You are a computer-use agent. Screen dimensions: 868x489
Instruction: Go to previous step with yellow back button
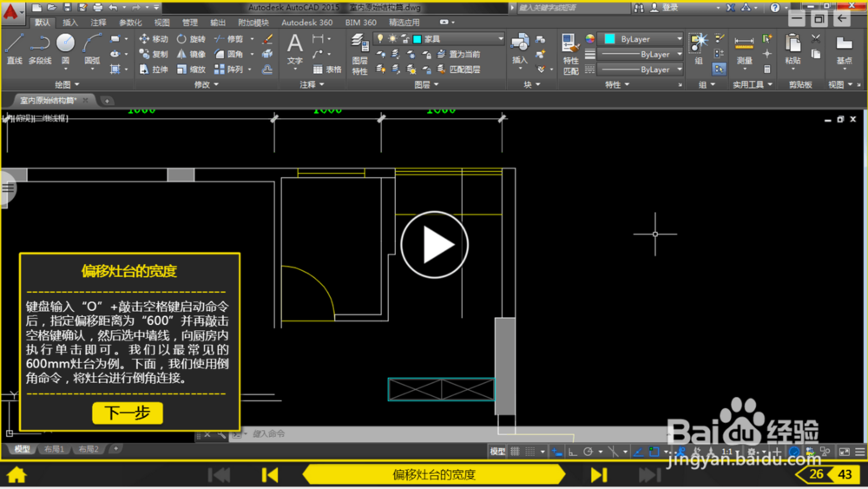tap(270, 474)
